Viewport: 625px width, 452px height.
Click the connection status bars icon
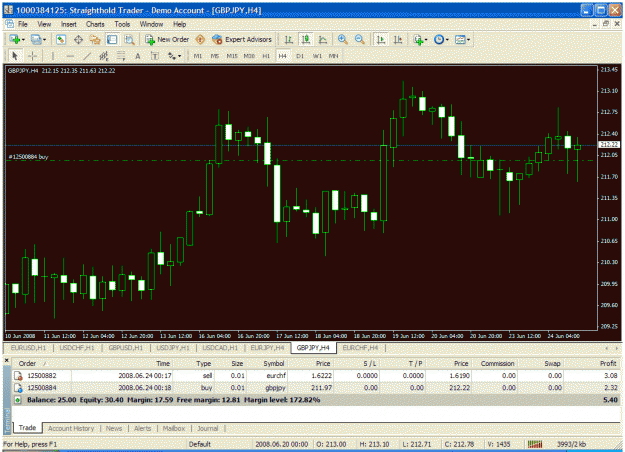point(535,444)
